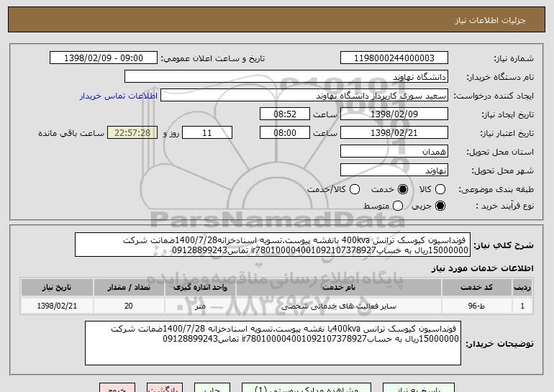Click the تاریخ نیاز column header

tap(57, 288)
